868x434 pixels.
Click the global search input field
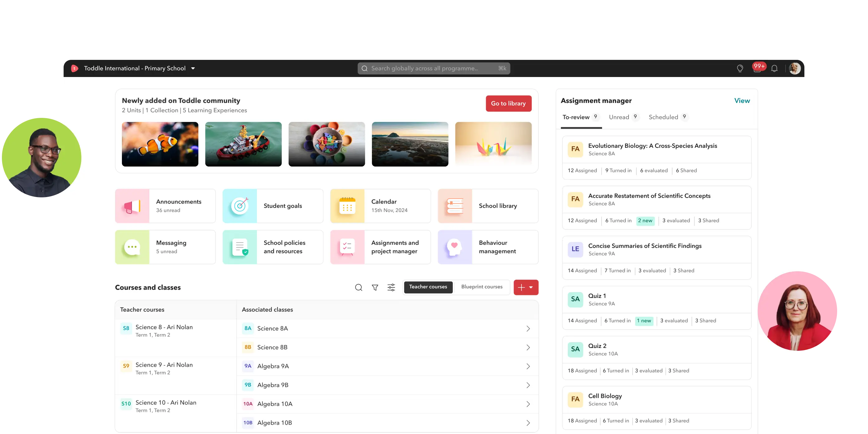[x=433, y=68]
